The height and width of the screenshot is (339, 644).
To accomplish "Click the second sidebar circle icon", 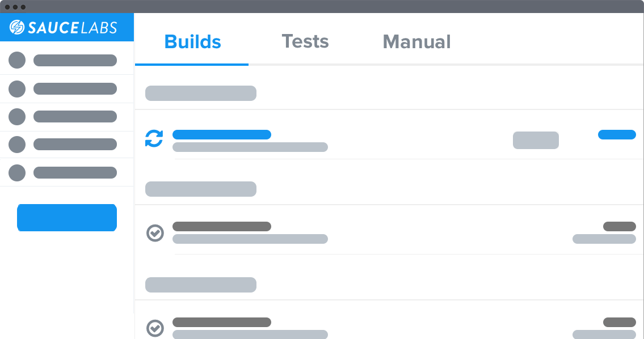I will coord(17,88).
